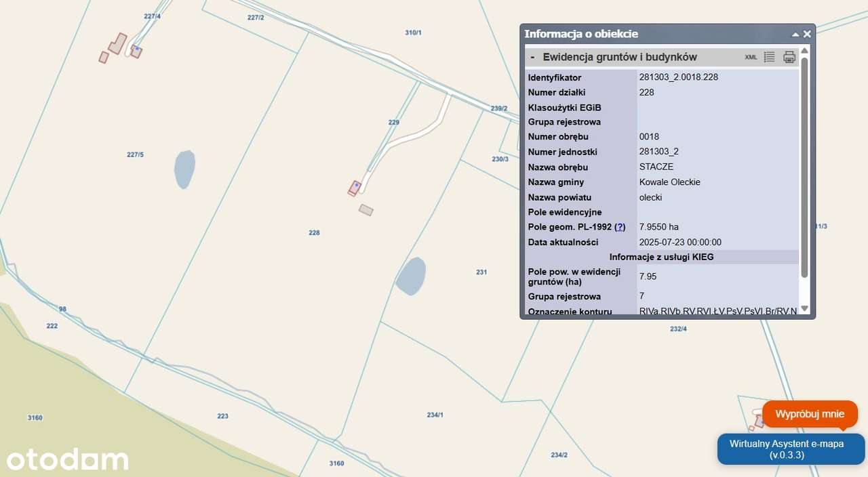Screen dimensions: 868x477
Task: Click road parcel label 98 on map
Action: [x=62, y=309]
